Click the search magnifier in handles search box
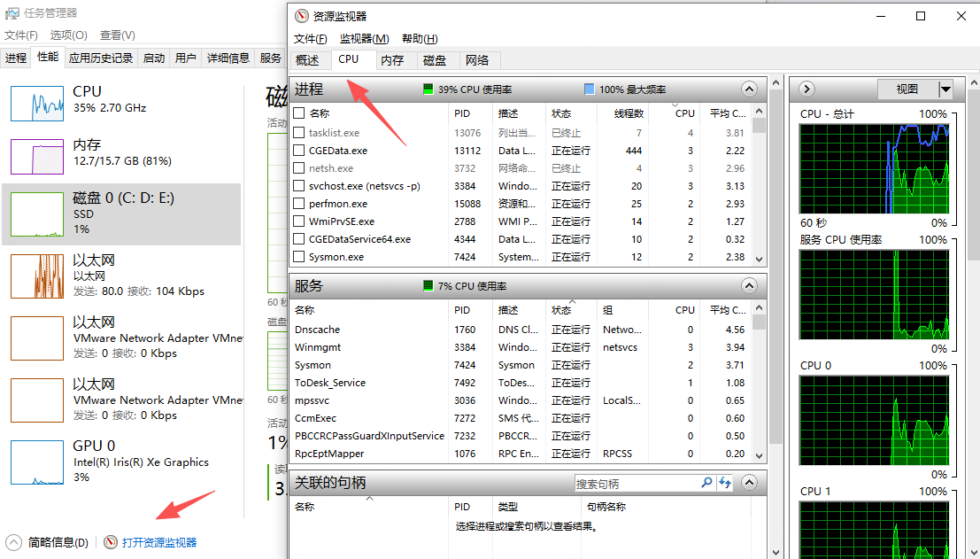980x559 pixels. pyautogui.click(x=706, y=483)
